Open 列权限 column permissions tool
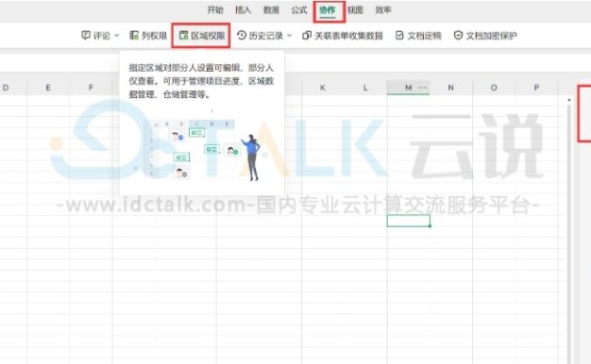This screenshot has height=364, width=591. click(x=148, y=36)
